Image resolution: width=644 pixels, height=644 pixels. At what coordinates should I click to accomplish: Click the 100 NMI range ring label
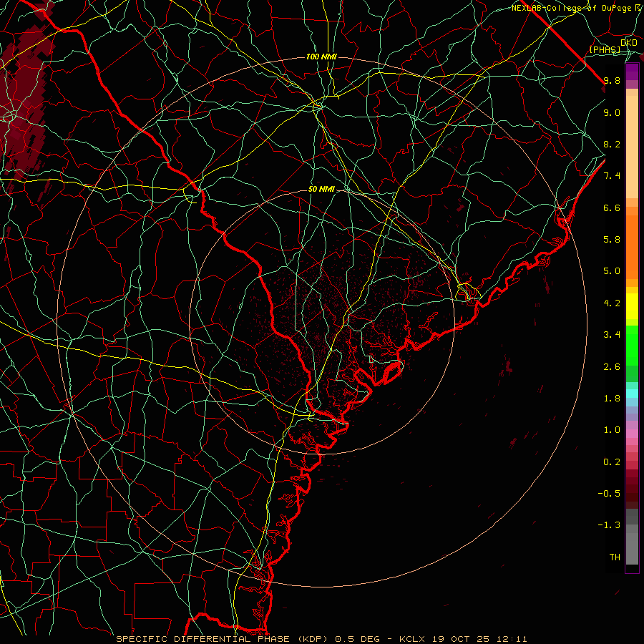click(321, 57)
